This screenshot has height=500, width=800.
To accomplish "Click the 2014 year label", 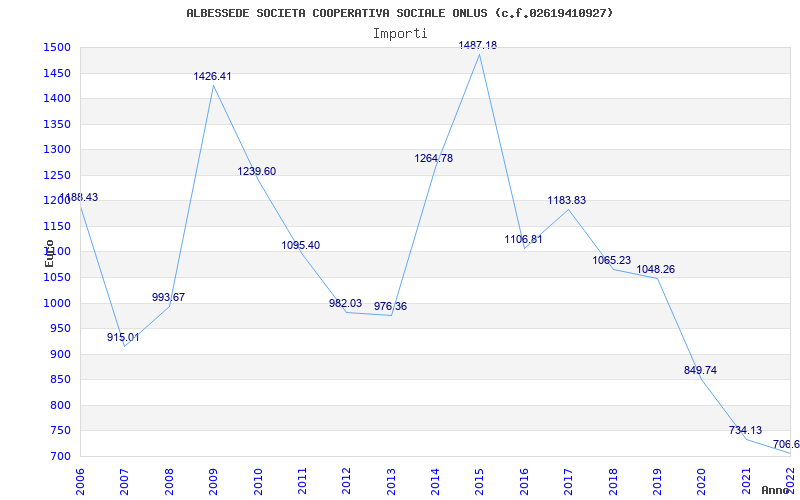I will pyautogui.click(x=435, y=481).
